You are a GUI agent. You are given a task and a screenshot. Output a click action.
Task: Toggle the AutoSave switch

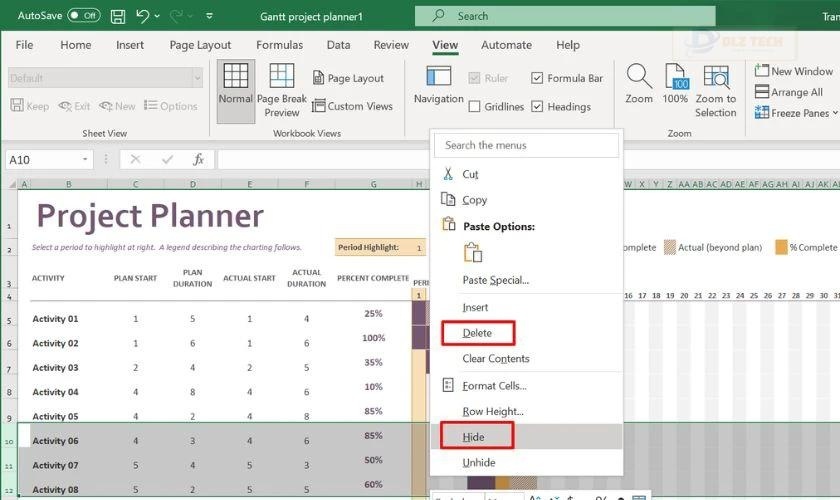[x=84, y=16]
